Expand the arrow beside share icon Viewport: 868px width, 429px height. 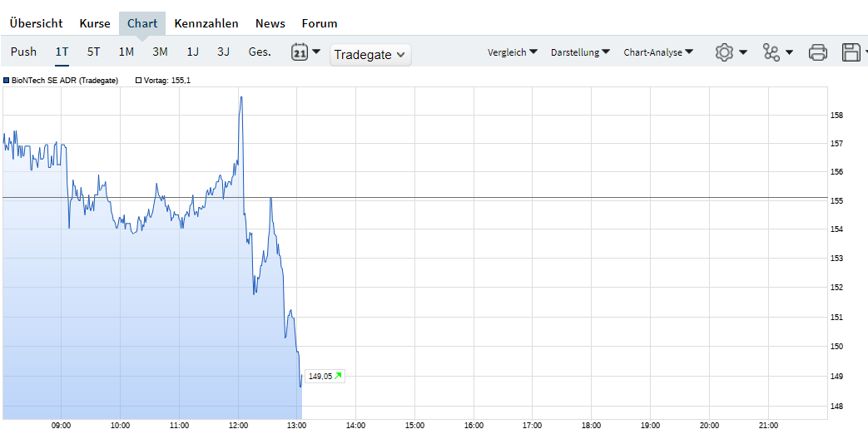[x=790, y=52]
